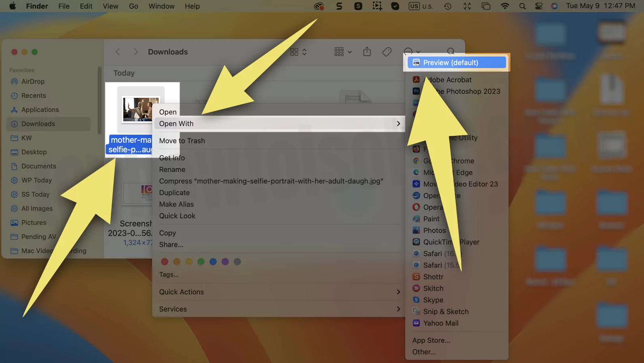
Task: Open the File menu in menu bar
Action: [x=64, y=6]
